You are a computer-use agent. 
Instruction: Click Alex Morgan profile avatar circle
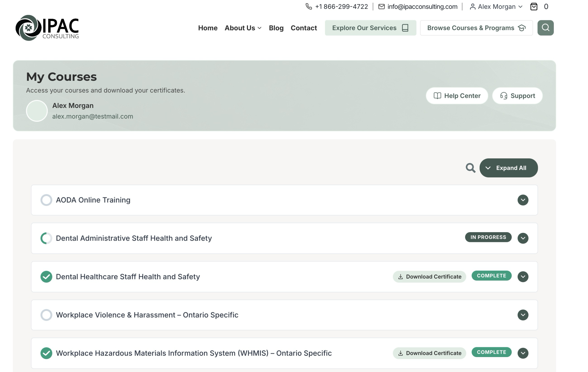(x=37, y=111)
